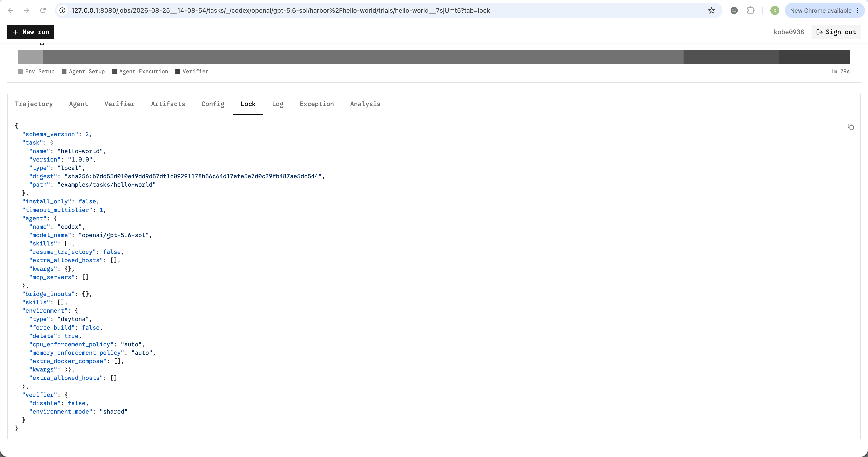
Task: Click the "disable" verifier key
Action: click(x=45, y=403)
